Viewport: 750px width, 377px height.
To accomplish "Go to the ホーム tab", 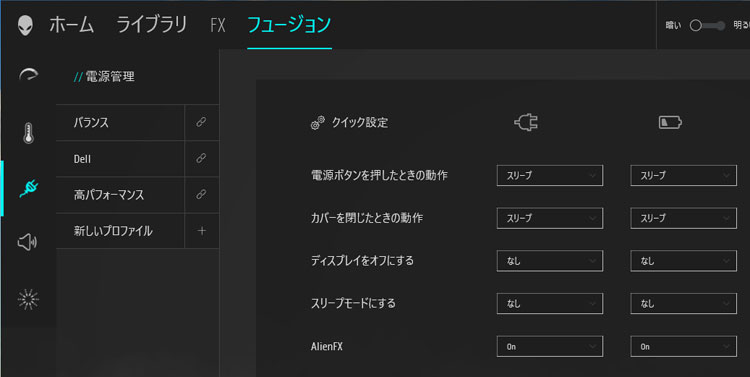I will coord(72,24).
